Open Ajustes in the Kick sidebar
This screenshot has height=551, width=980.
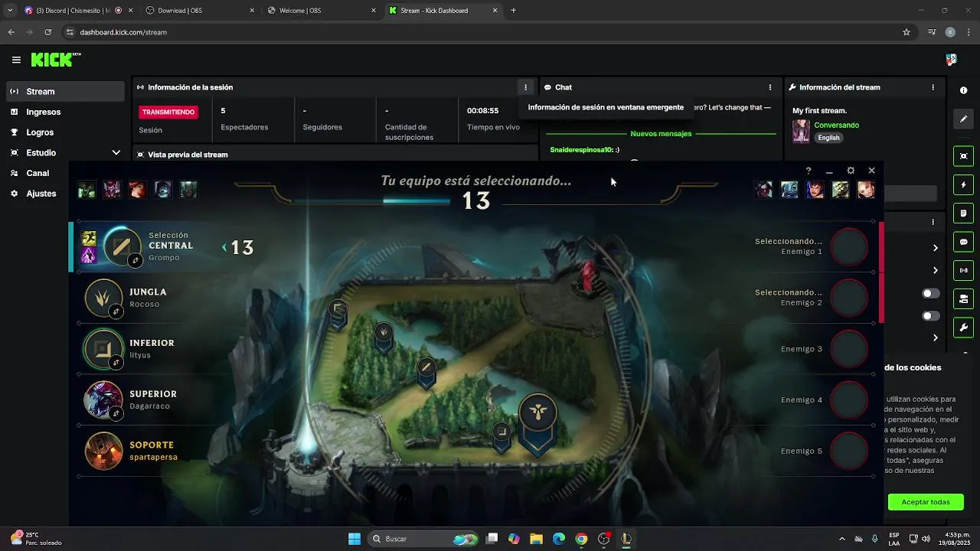65,194
